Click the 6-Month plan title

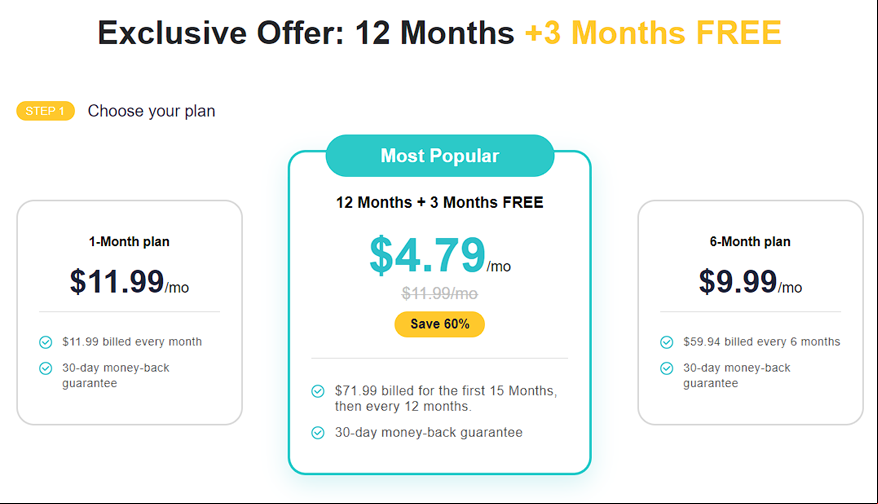point(750,242)
